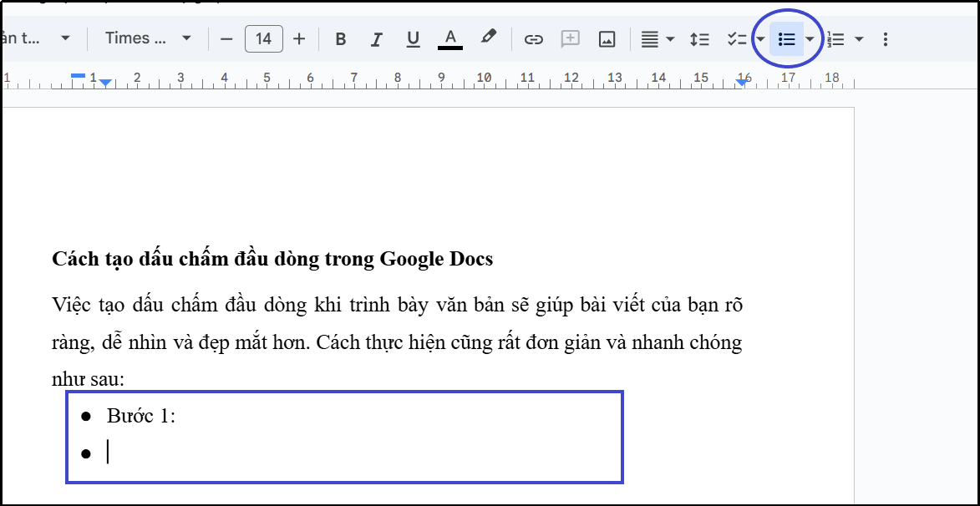Viewport: 980px width, 506px height.
Task: Insert a link
Action: (x=534, y=38)
